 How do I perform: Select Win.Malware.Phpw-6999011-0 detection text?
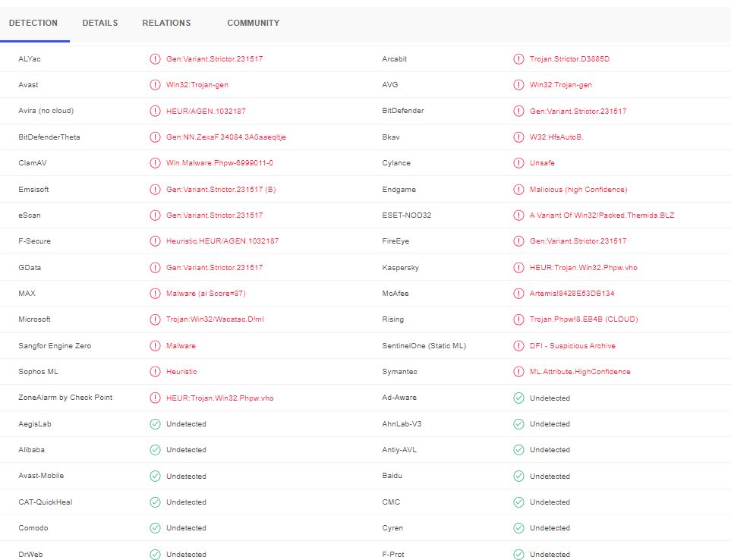click(219, 163)
